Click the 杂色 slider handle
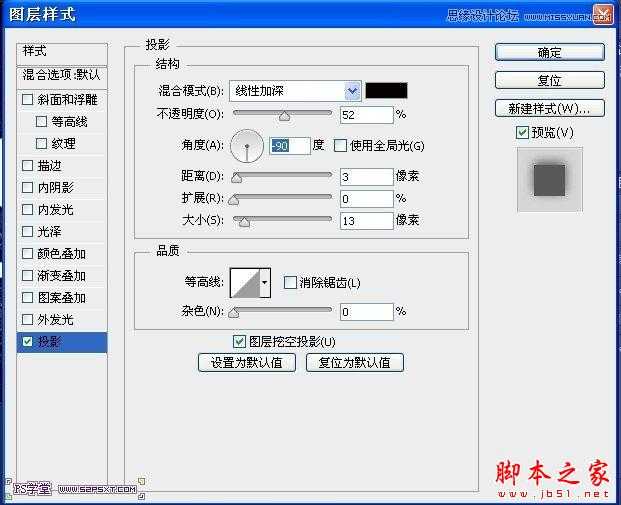Viewport: 621px width, 505px height. point(234,313)
